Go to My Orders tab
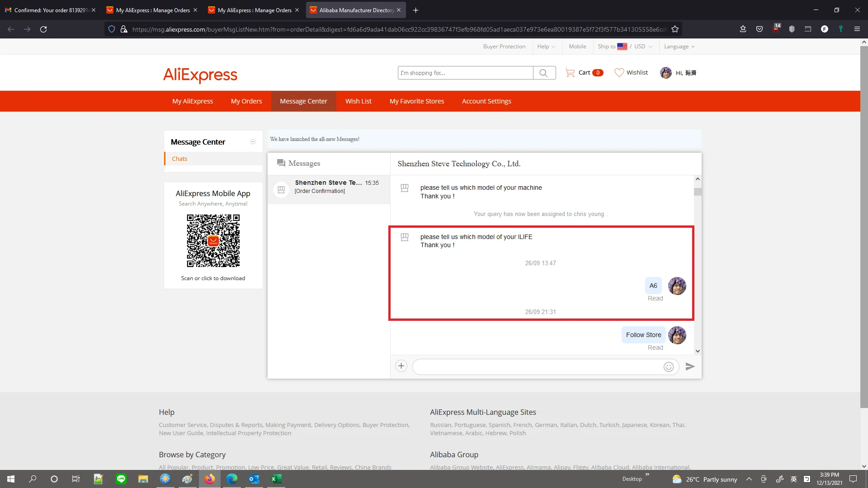 point(246,101)
